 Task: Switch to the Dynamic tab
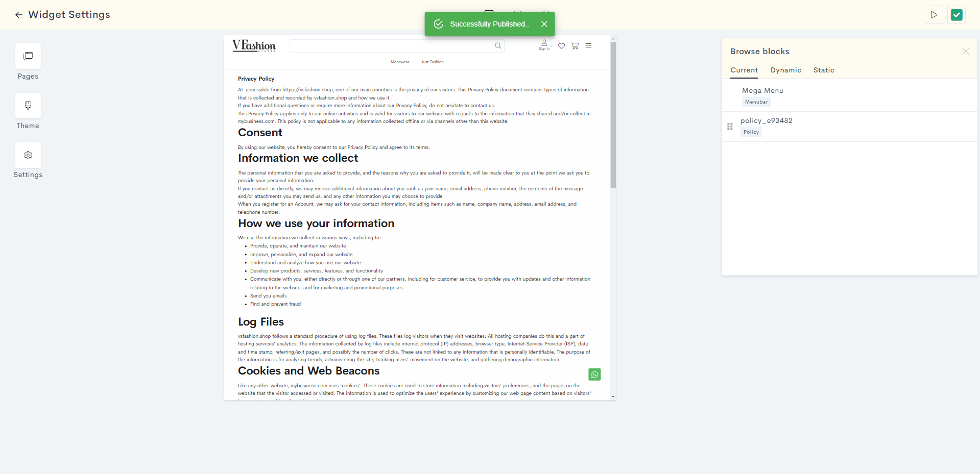pos(786,70)
